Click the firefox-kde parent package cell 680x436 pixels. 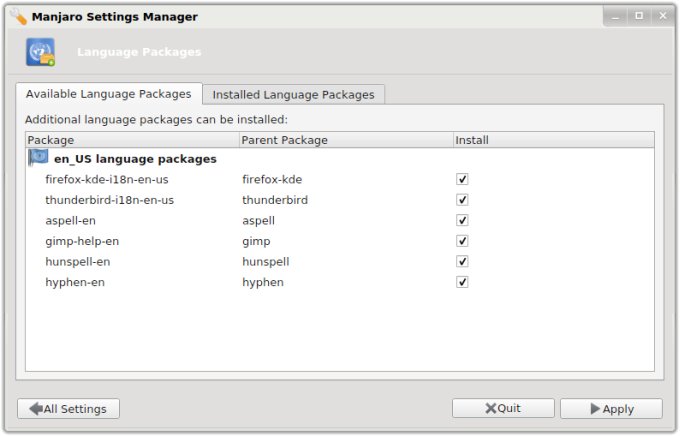272,179
